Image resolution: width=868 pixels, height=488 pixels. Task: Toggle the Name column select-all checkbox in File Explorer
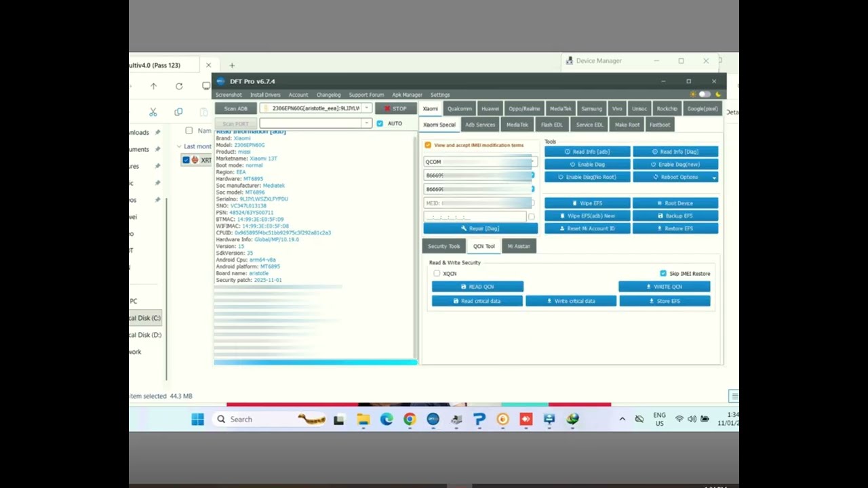(x=189, y=130)
